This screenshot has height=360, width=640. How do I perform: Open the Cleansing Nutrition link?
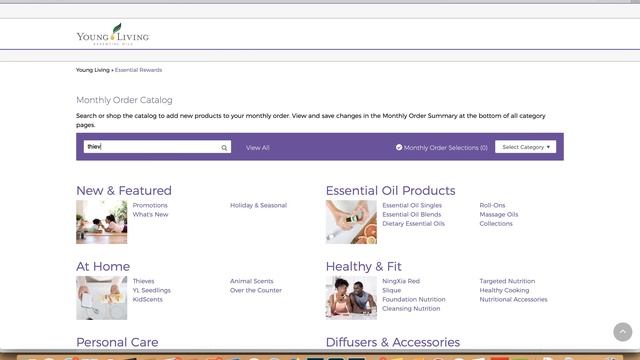pyautogui.click(x=411, y=309)
